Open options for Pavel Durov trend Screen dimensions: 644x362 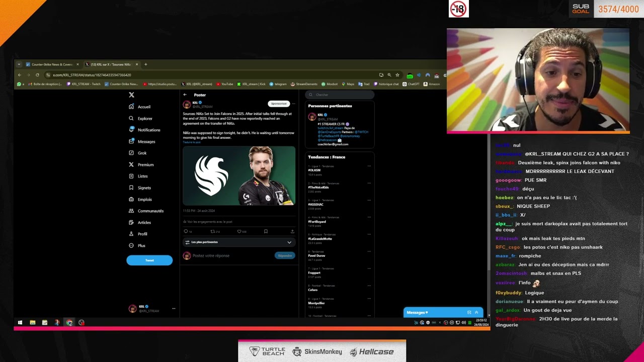tap(369, 251)
